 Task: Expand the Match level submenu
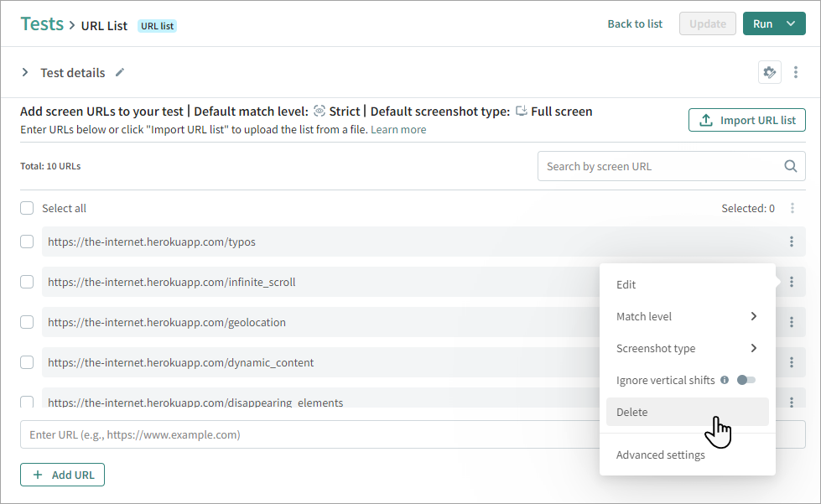coord(686,317)
